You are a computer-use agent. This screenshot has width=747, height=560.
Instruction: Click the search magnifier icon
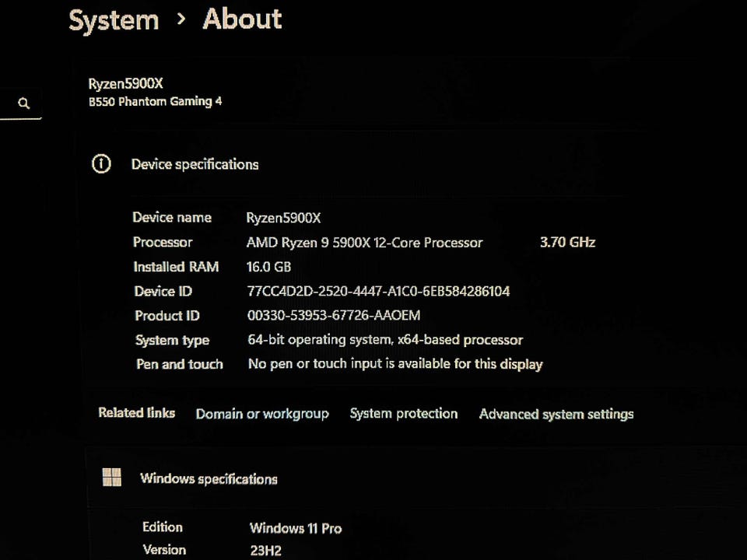pyautogui.click(x=24, y=103)
